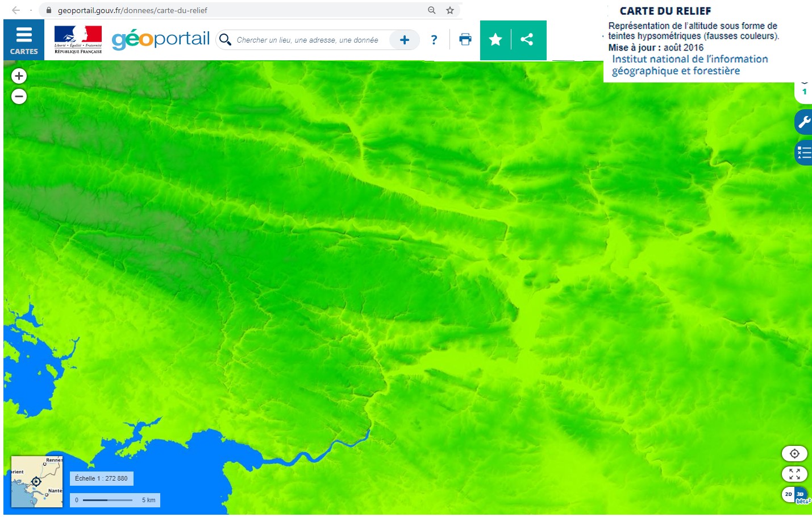This screenshot has height=517, width=812.
Task: Click the Géoportail logo
Action: click(161, 39)
